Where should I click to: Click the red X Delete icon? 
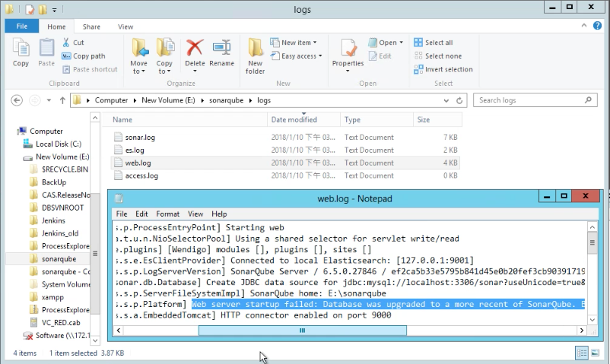coord(195,47)
